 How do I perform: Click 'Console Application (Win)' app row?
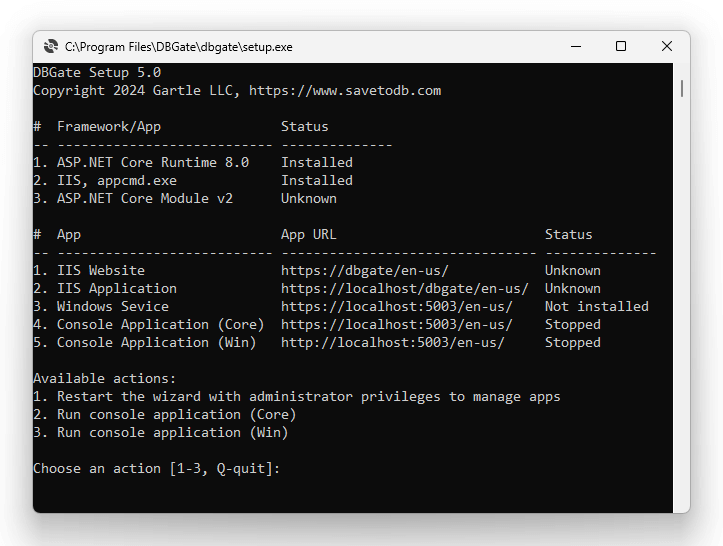(157, 343)
